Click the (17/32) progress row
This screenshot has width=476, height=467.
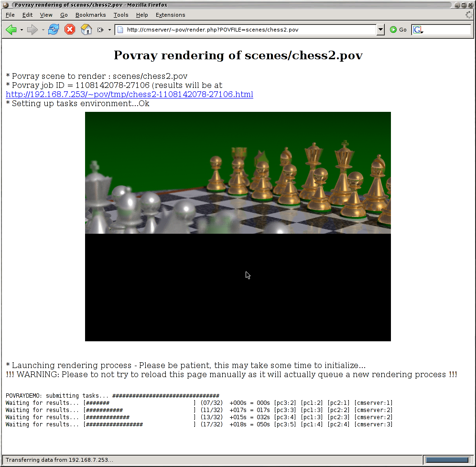pos(199,424)
